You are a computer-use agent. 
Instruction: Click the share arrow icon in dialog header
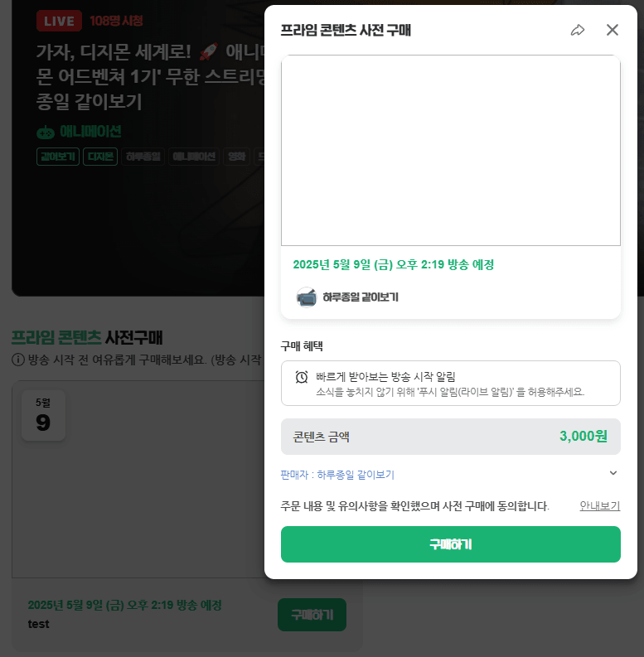(578, 30)
